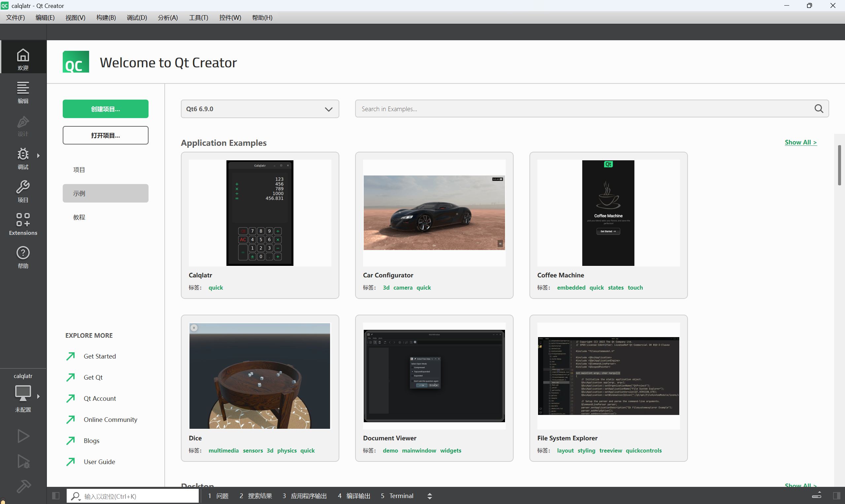The width and height of the screenshot is (845, 504).
Task: Click Show All for Application Examples
Action: pyautogui.click(x=800, y=142)
